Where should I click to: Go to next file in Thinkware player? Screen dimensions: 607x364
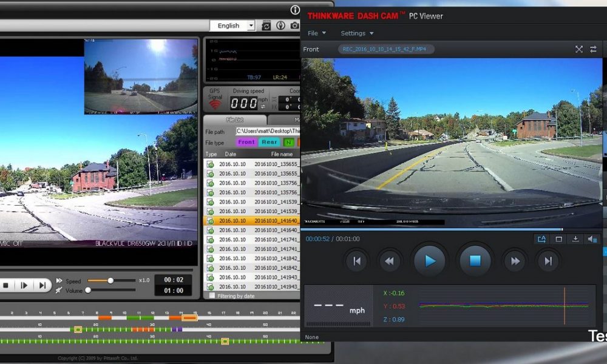[x=548, y=261]
